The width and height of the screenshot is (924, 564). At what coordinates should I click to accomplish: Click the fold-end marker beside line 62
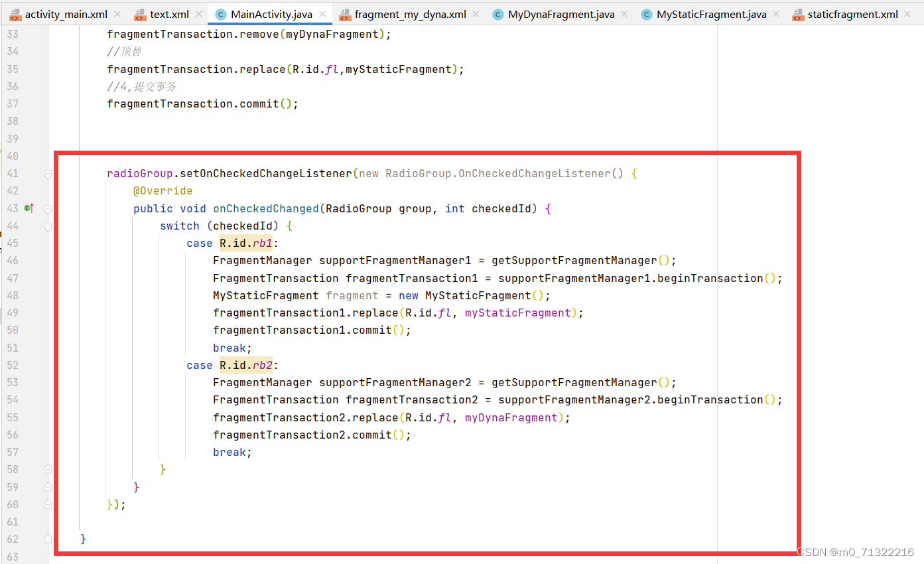click(47, 539)
